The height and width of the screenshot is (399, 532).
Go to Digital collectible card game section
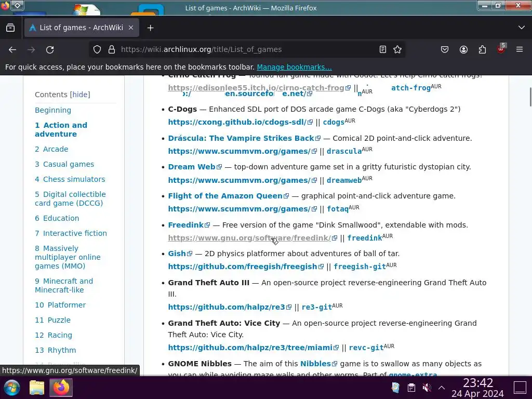click(70, 199)
